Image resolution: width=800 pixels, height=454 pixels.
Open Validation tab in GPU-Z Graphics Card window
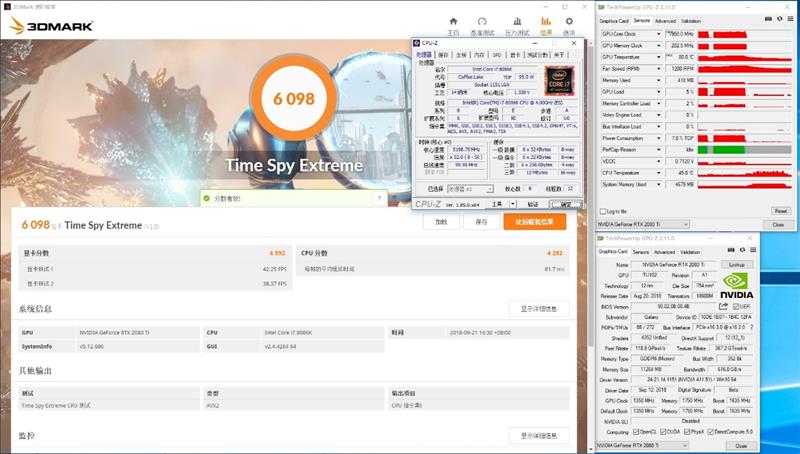690,252
